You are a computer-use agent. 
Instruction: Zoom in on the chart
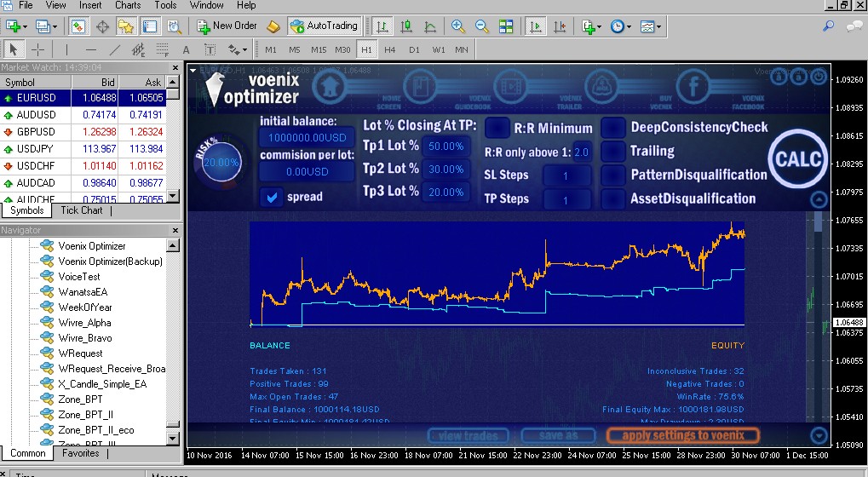[x=457, y=26]
